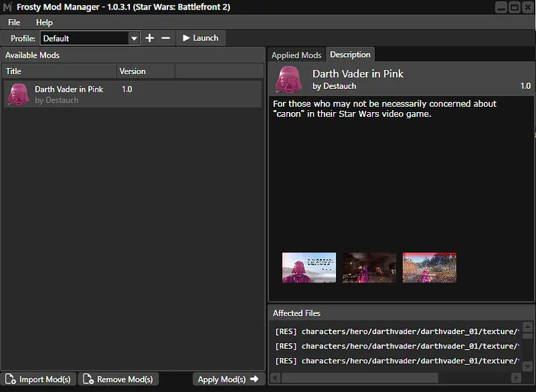This screenshot has height=392, width=536.
Task: Click the second [RES] affected file entry
Action: click(397, 346)
